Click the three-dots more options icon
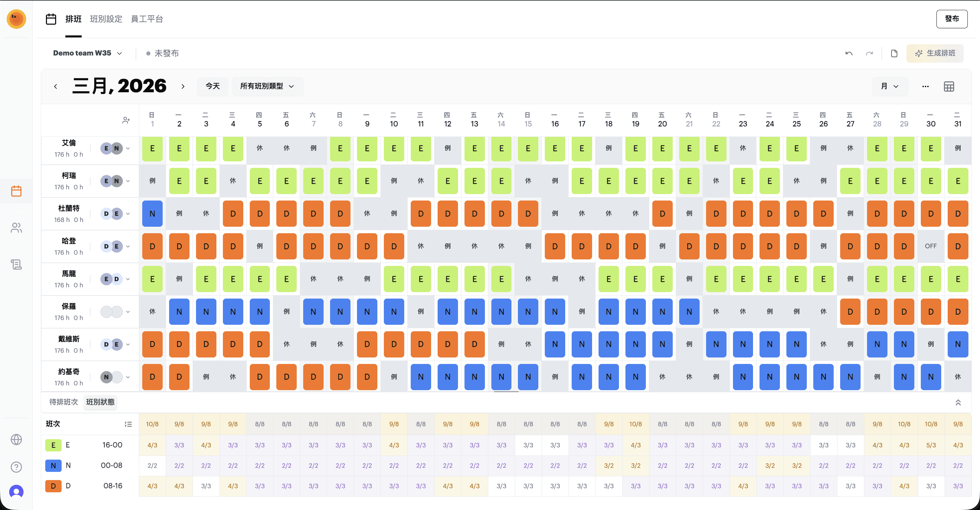Viewport: 980px width, 510px height. click(925, 86)
